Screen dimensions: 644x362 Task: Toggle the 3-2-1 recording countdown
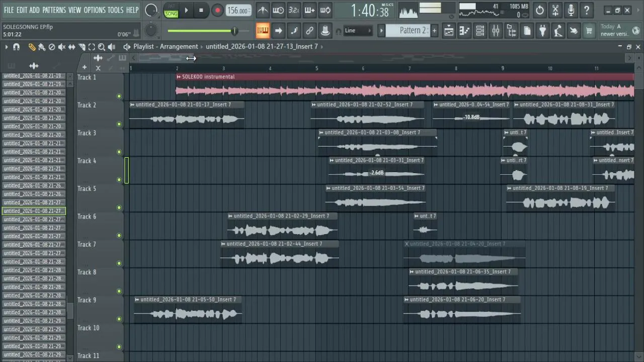[x=294, y=10]
